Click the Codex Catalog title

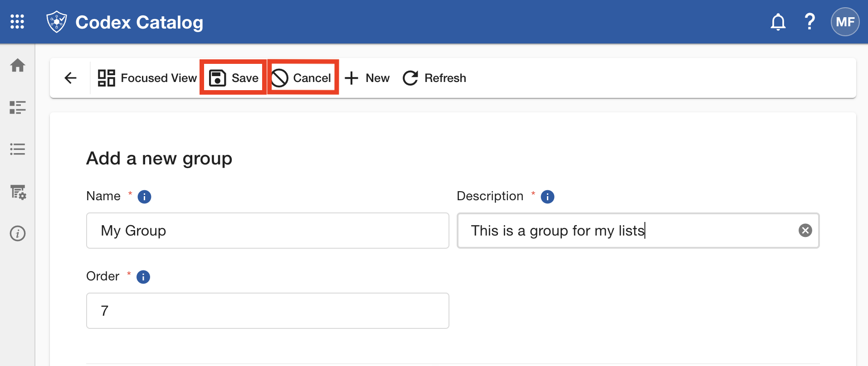(139, 22)
